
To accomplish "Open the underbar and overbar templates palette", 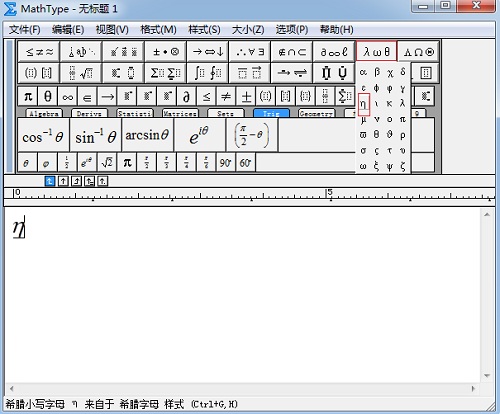I will point(250,73).
